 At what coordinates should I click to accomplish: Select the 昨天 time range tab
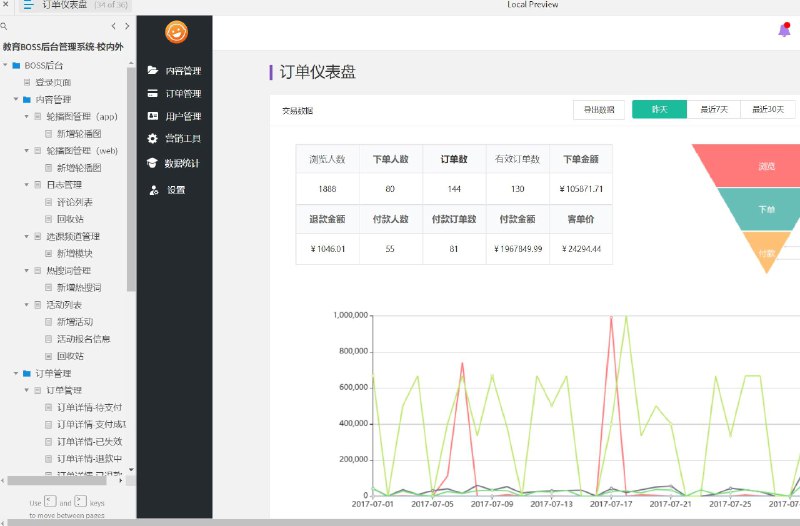660,110
